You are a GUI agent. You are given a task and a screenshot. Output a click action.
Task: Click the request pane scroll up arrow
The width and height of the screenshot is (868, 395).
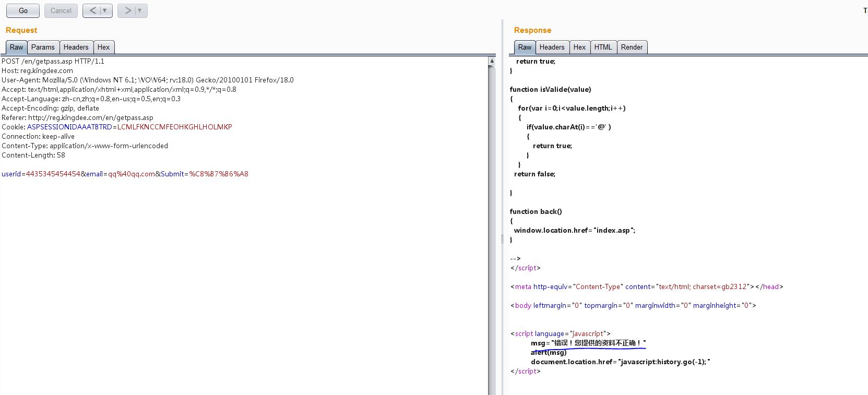click(492, 61)
